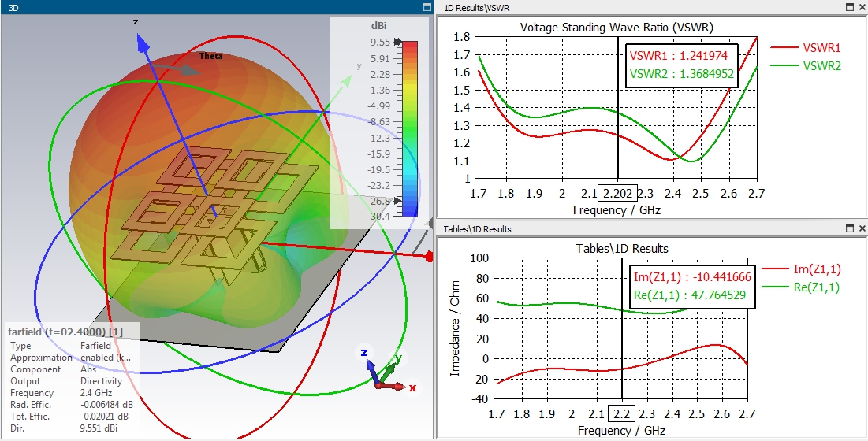Select the VSWR2 legend entry
Image resolution: width=868 pixels, height=441 pixels.
[806, 66]
